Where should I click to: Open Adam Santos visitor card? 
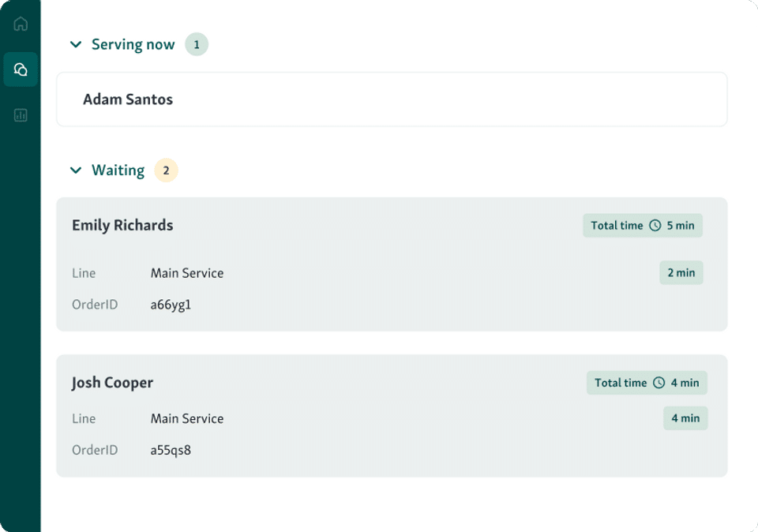coord(391,99)
